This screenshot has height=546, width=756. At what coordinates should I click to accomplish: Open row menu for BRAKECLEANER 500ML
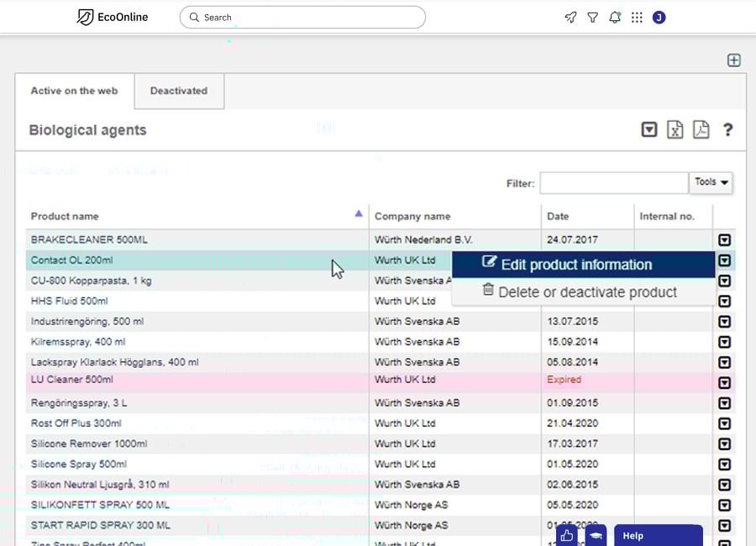(x=724, y=239)
